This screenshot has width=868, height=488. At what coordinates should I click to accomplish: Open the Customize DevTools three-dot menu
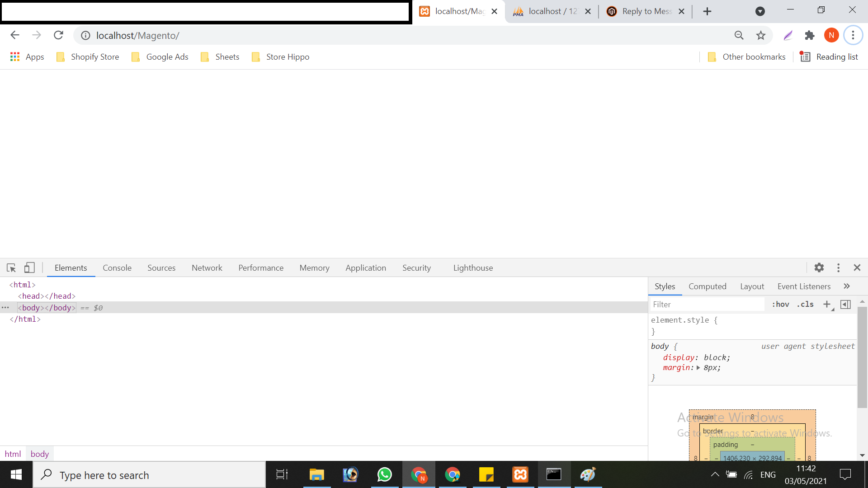(838, 267)
